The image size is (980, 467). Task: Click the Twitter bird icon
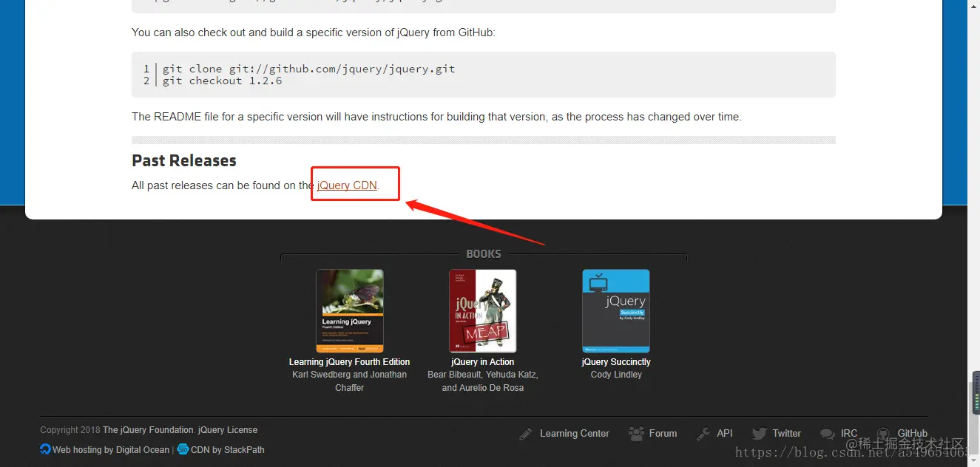point(759,434)
